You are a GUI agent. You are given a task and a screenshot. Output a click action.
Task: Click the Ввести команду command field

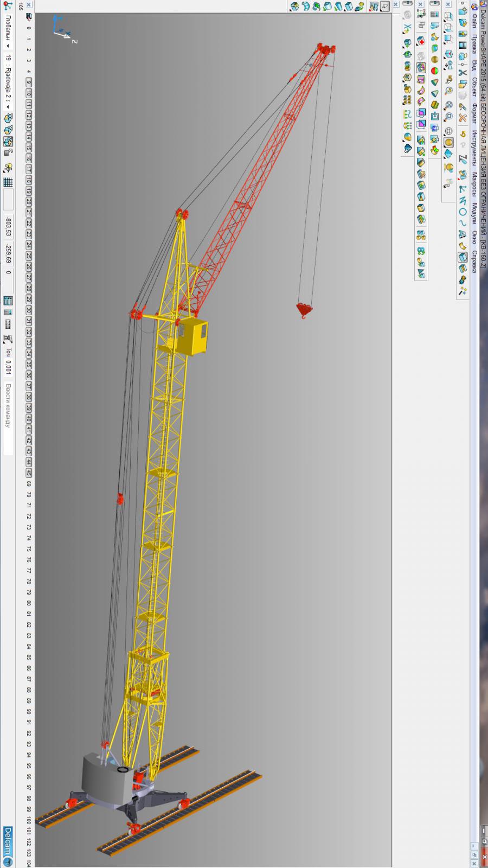[x=8, y=418]
